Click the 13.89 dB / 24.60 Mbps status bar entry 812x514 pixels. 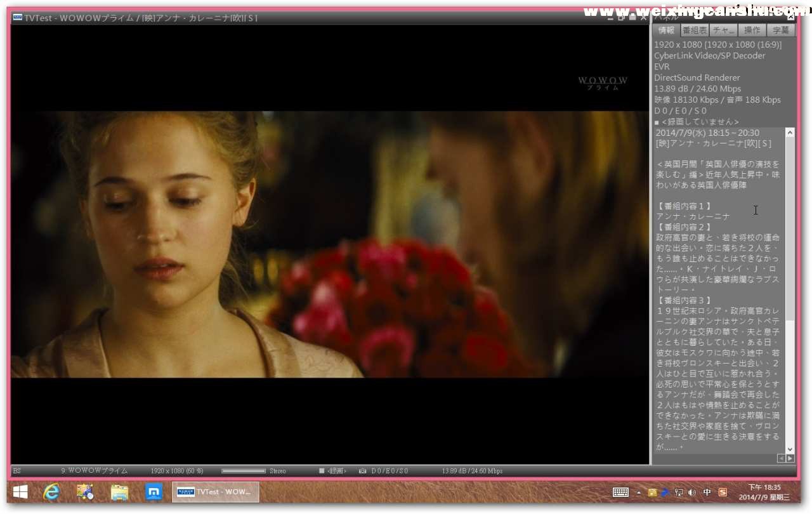(x=472, y=471)
